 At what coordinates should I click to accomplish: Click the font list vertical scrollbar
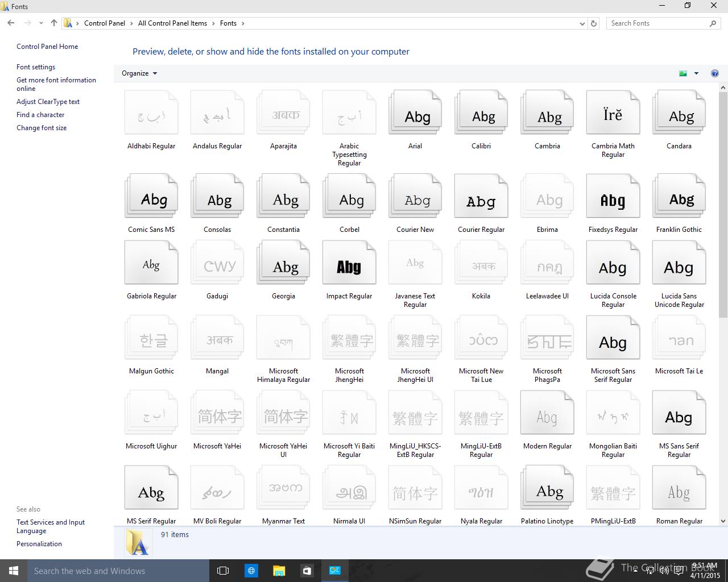[723, 205]
